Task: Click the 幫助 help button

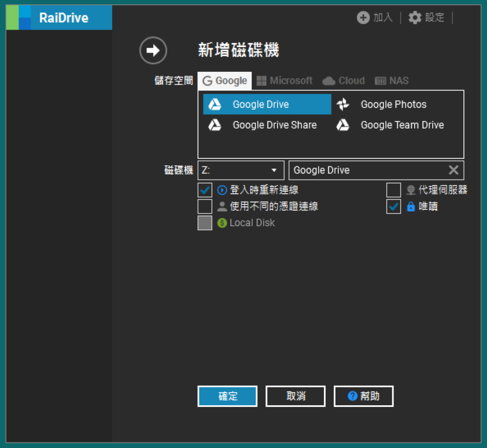Action: [x=364, y=396]
